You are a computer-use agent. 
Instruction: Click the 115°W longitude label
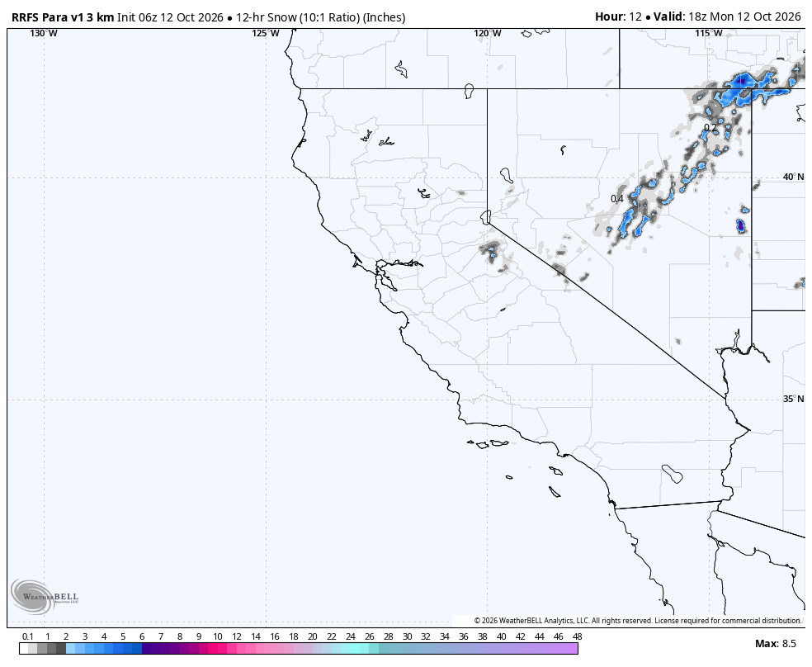pyautogui.click(x=709, y=34)
